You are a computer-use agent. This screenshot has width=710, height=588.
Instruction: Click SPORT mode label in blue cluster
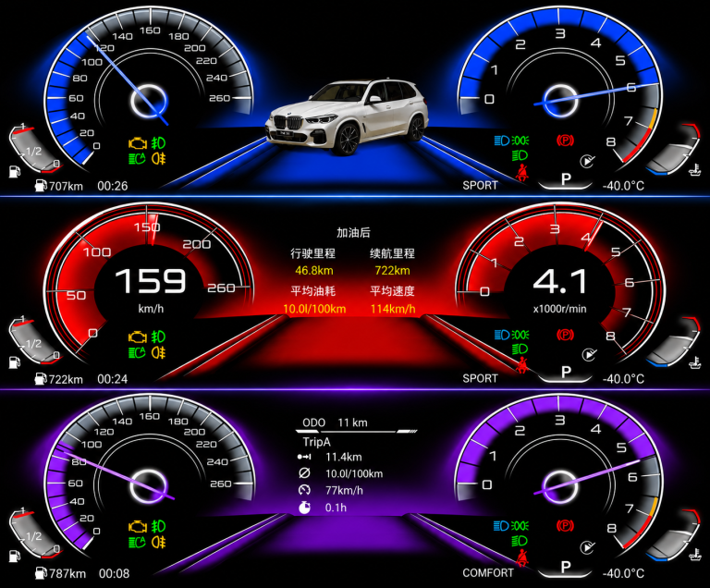coord(480,185)
